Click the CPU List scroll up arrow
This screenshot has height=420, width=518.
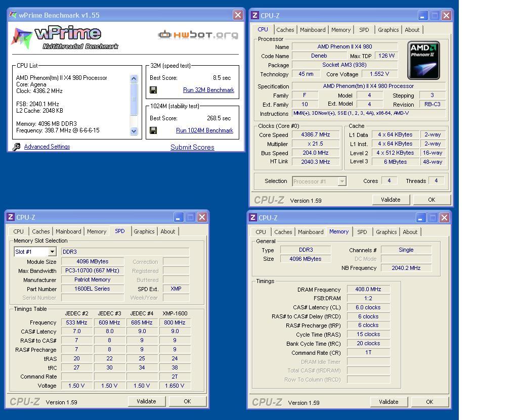(134, 78)
